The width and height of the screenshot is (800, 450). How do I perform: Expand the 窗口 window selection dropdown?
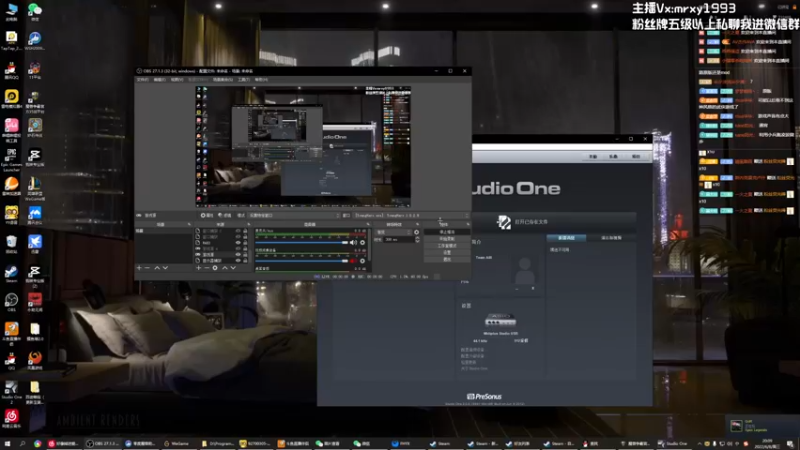click(x=411, y=215)
